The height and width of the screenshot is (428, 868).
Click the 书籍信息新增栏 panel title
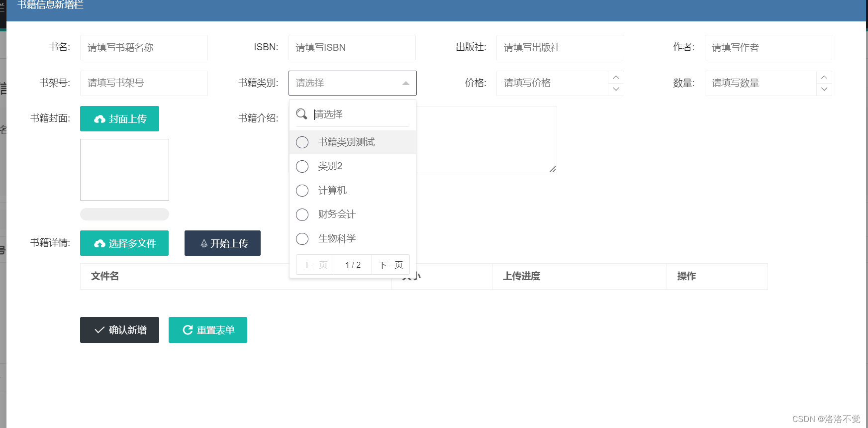click(x=50, y=5)
